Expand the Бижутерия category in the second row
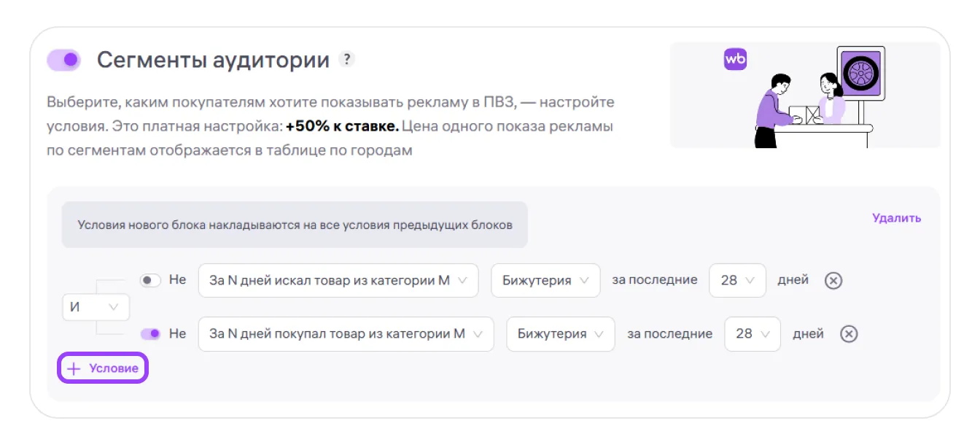 click(x=561, y=333)
